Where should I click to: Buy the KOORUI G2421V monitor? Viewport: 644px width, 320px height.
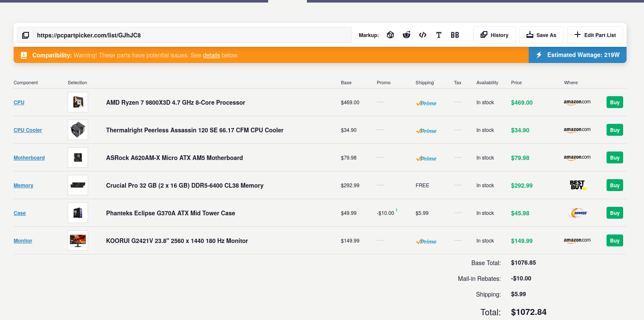(x=615, y=240)
